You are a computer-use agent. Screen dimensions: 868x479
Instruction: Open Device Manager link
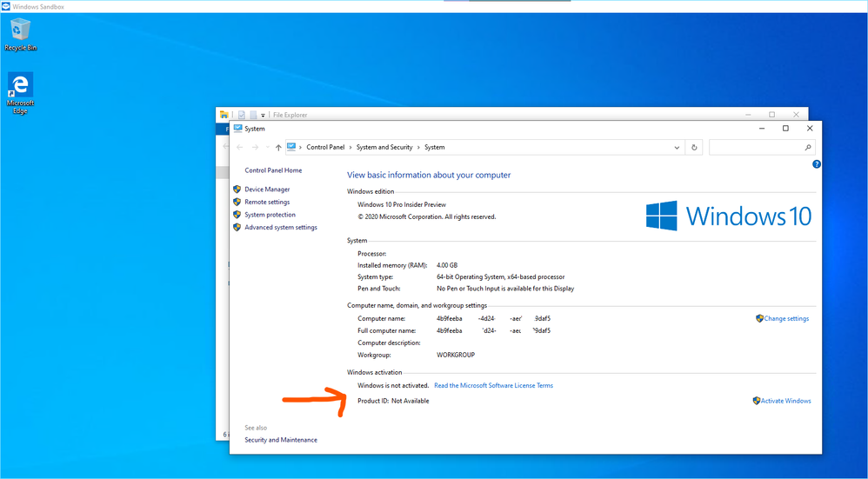[x=267, y=190]
